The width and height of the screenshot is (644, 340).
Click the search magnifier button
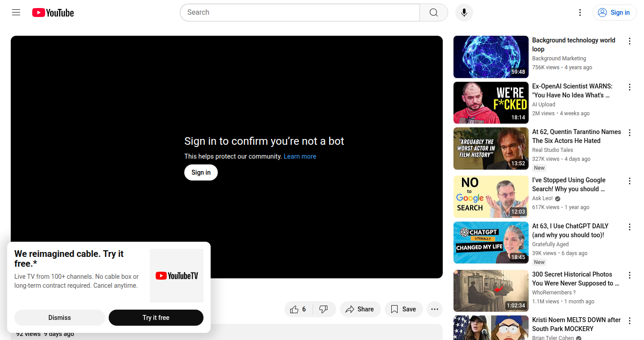tap(434, 13)
